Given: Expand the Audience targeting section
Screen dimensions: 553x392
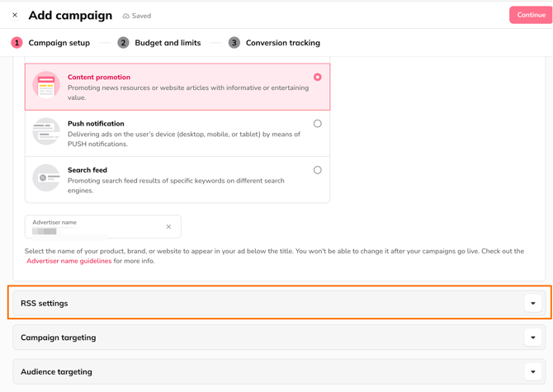Looking at the screenshot, I should tap(533, 372).
